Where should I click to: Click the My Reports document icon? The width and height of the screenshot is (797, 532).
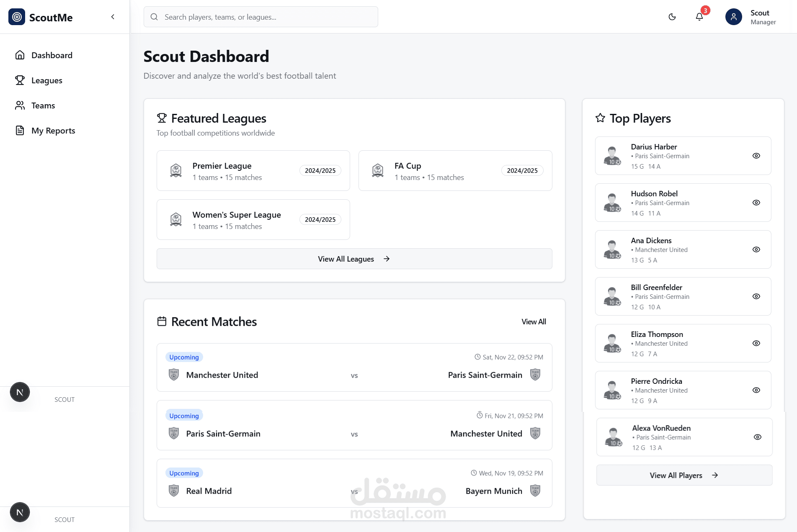click(20, 130)
